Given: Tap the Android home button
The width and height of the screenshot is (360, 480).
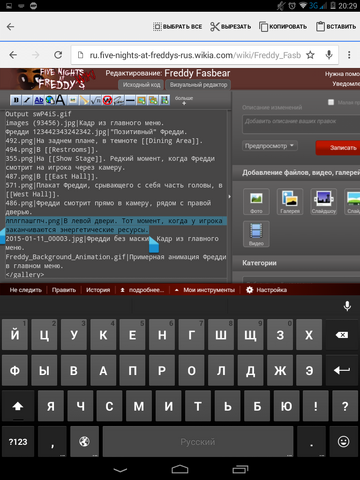Looking at the screenshot, I should pyautogui.click(x=180, y=469).
